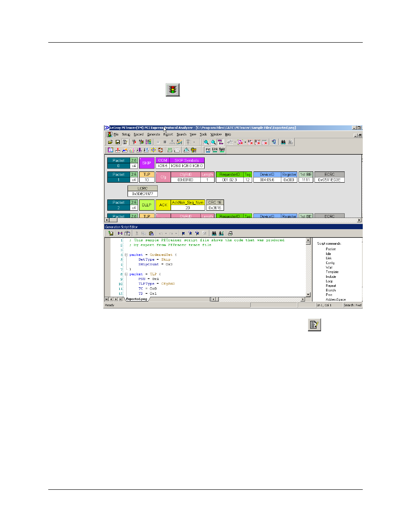The image size is (411, 532).
Task: Click the Include script command
Action: tap(331, 277)
